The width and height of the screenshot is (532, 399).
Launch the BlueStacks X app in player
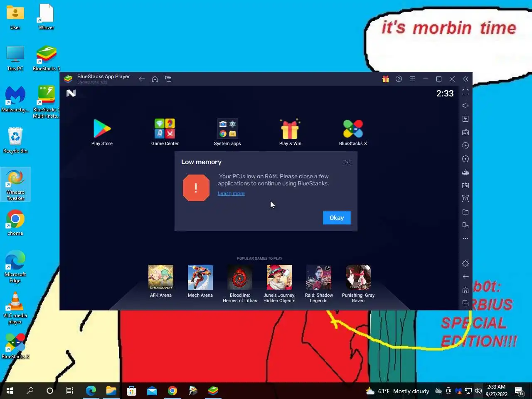tap(353, 132)
